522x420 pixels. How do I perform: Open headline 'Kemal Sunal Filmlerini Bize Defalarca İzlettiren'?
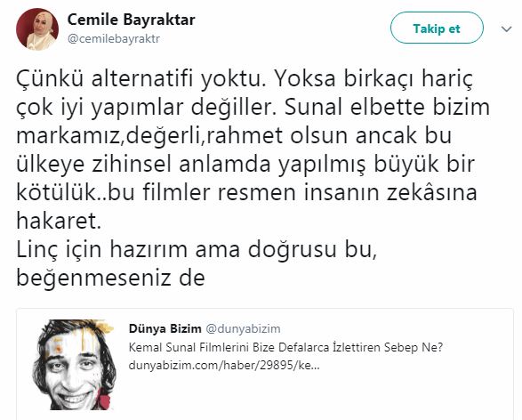(x=255, y=347)
